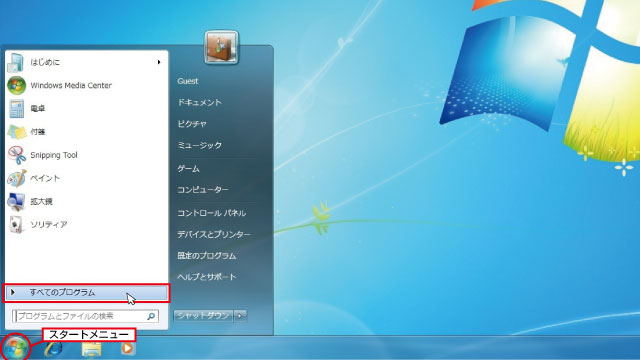
Task: Expand すべてのプログラム list
Action: pos(86,293)
